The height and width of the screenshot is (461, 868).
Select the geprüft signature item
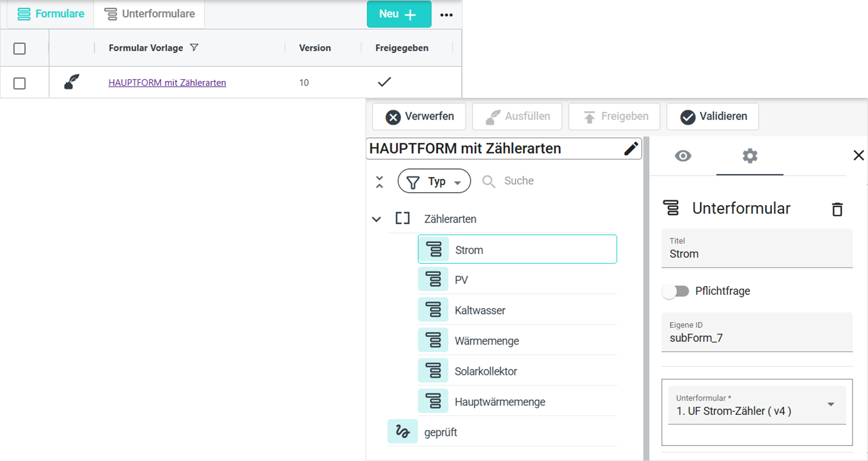click(x=502, y=432)
